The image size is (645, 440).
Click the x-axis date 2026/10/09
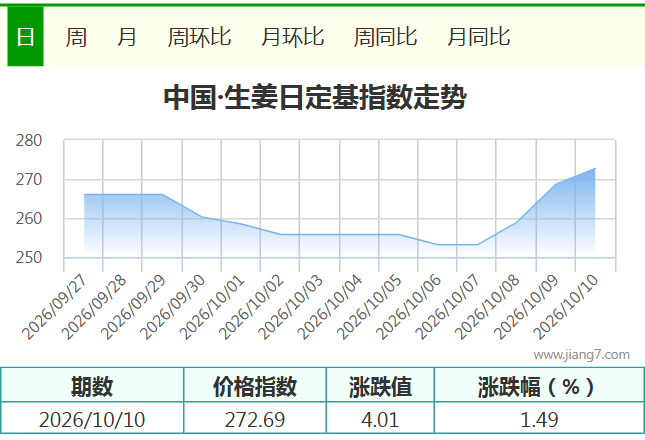tap(526, 307)
